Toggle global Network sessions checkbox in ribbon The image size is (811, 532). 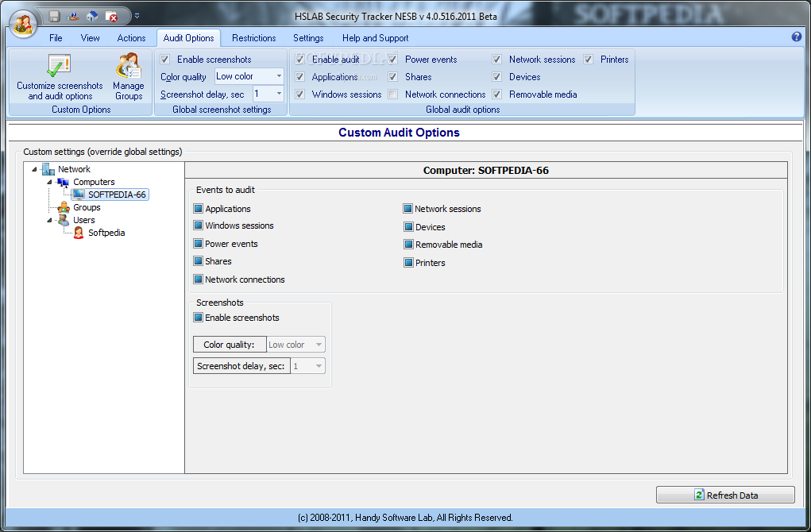coord(497,59)
